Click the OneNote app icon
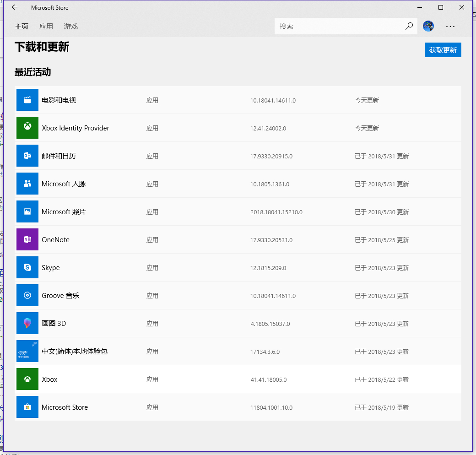The width and height of the screenshot is (476, 455). 27,239
